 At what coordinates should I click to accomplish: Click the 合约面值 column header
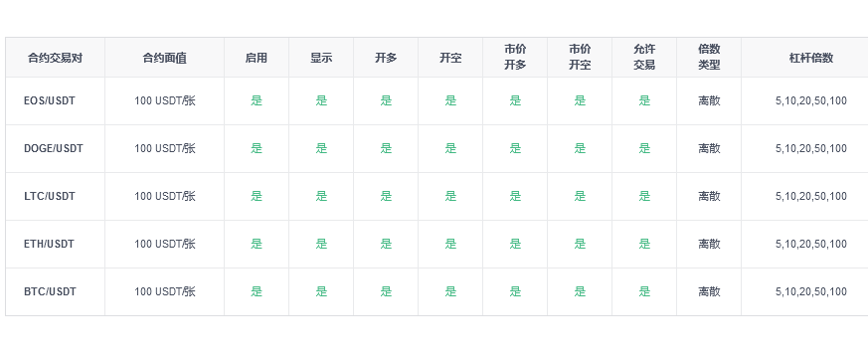click(x=164, y=58)
